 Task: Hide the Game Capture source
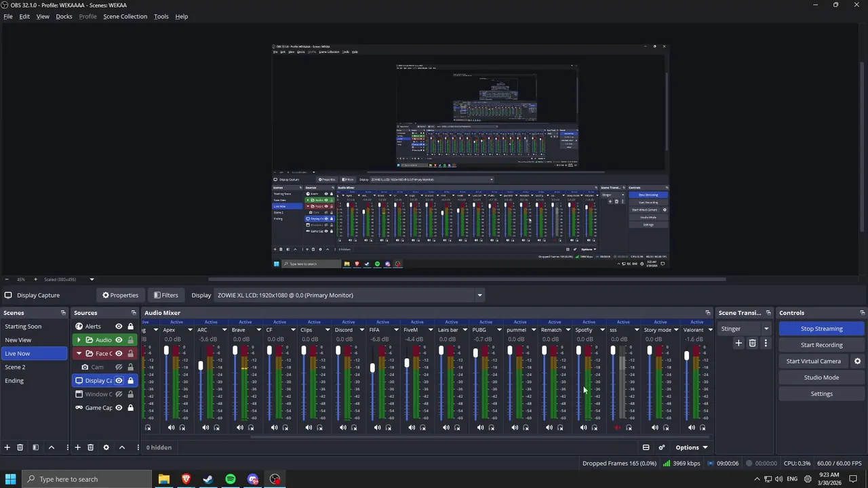coord(119,408)
